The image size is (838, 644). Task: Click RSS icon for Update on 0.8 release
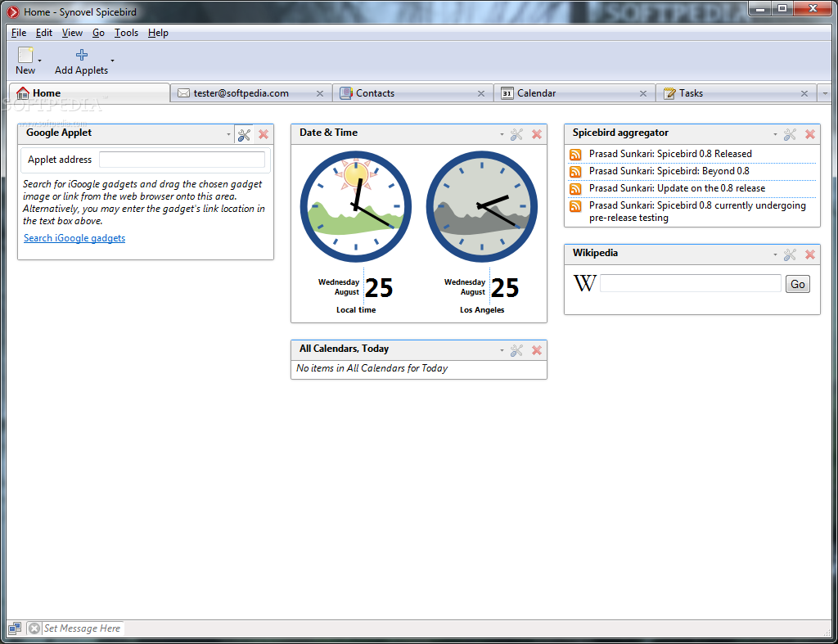[x=575, y=189]
